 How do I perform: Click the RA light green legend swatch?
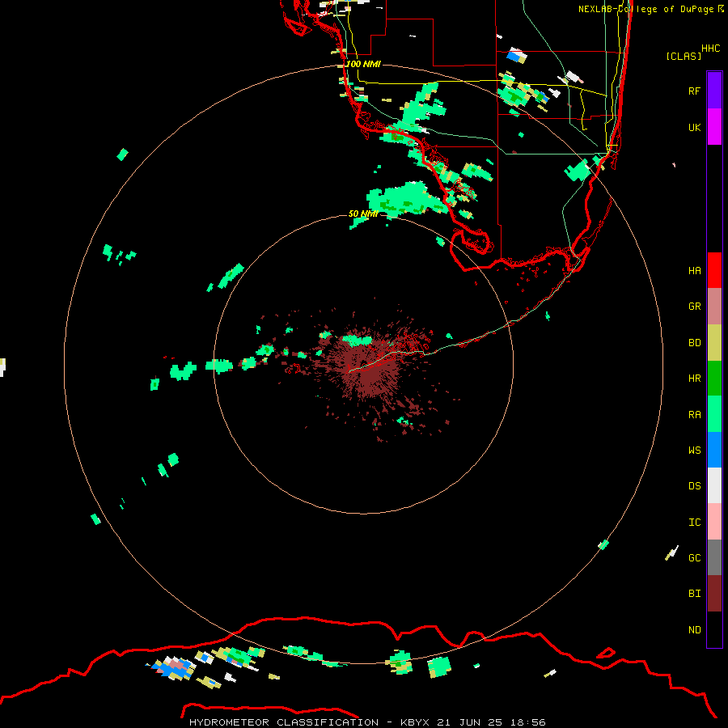pos(714,414)
